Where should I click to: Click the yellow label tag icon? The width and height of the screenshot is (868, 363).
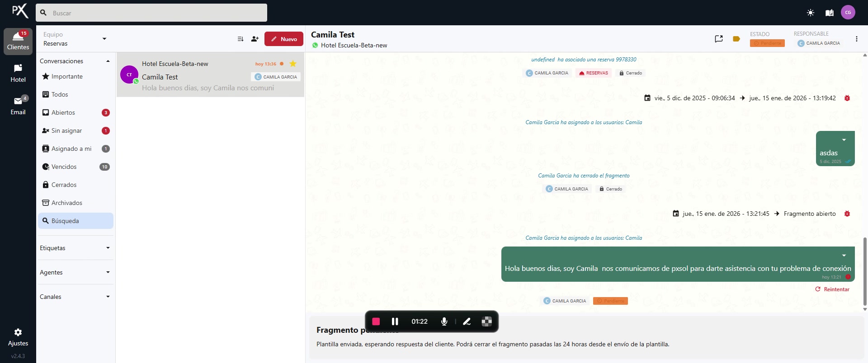pyautogui.click(x=736, y=39)
